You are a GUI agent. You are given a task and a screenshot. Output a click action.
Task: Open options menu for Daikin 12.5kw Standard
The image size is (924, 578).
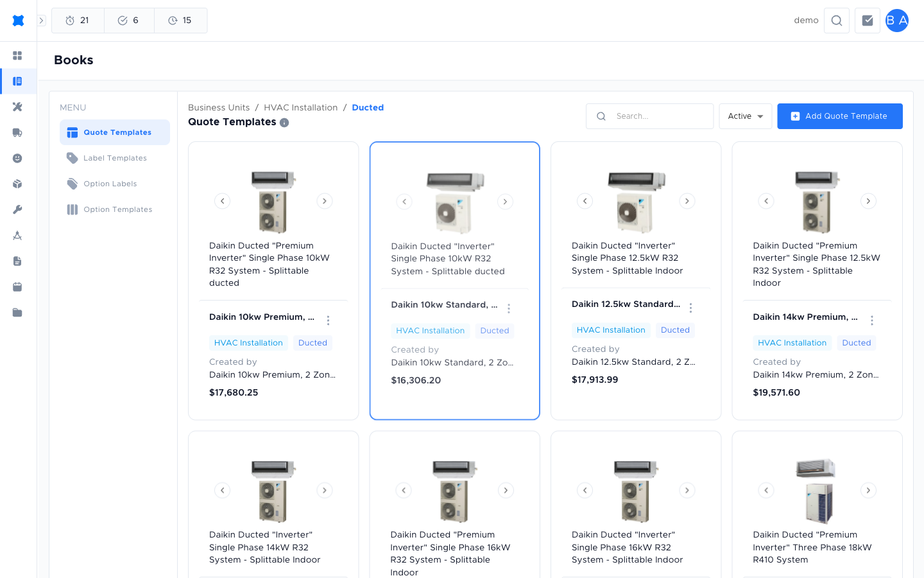point(690,308)
